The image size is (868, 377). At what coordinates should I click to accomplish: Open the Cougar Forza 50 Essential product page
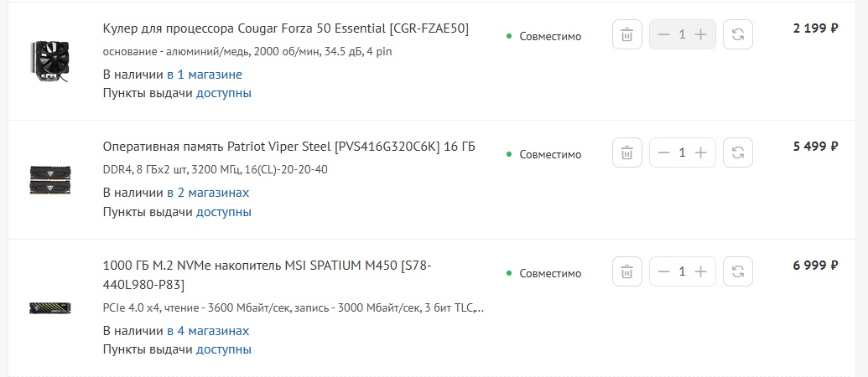285,28
